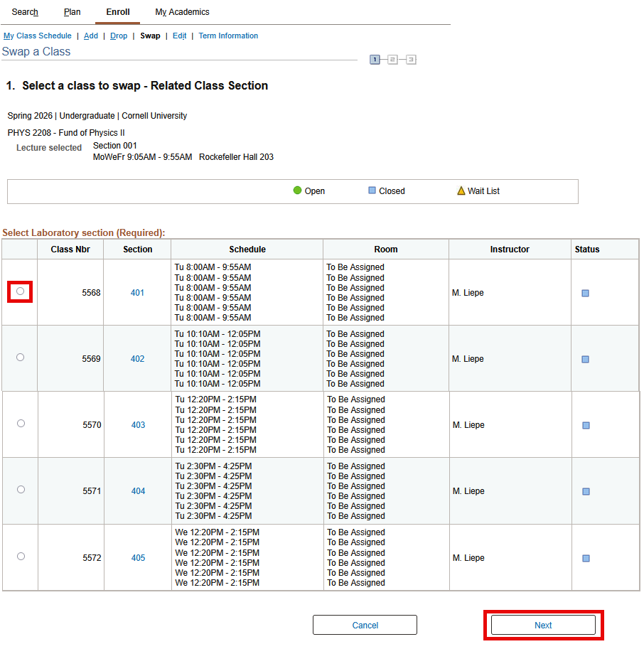Click the blue Closed legend icon
The height and width of the screenshot is (649, 644).
pyautogui.click(x=372, y=191)
